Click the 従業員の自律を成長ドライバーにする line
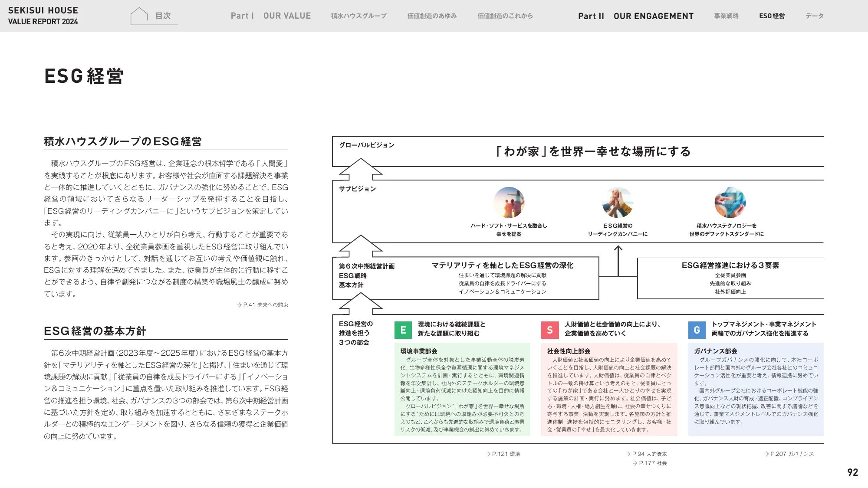 tap(503, 284)
